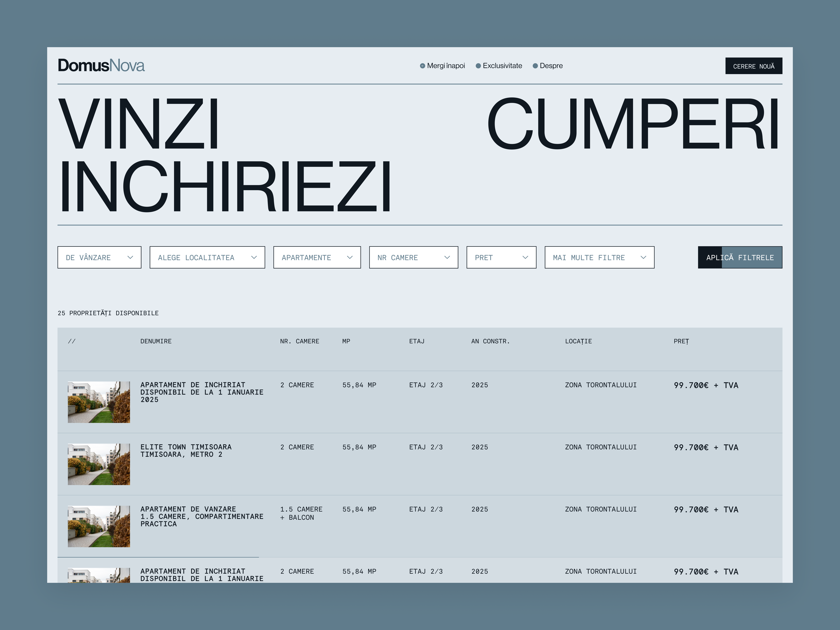This screenshot has height=630, width=840.
Task: Open the ALEGE LOCALITATEA dropdown
Action: tap(207, 257)
